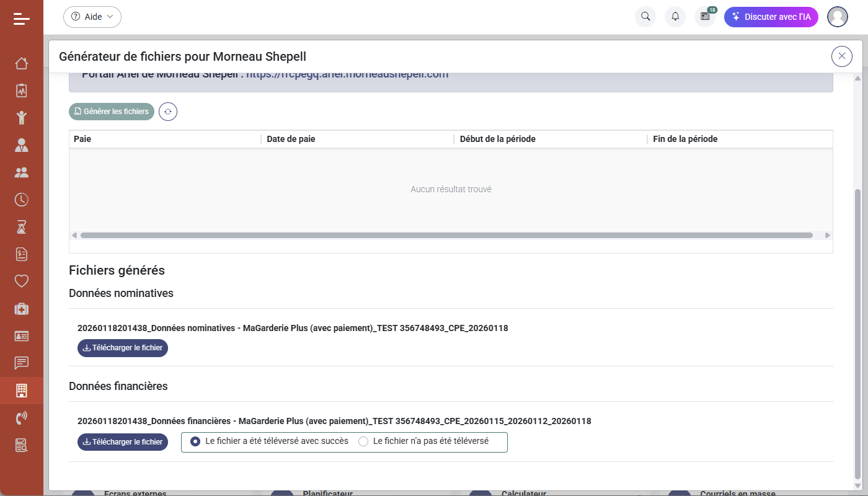Open the calendar icon showing 18 notifications
Image resolution: width=868 pixels, height=496 pixels.
pos(705,17)
